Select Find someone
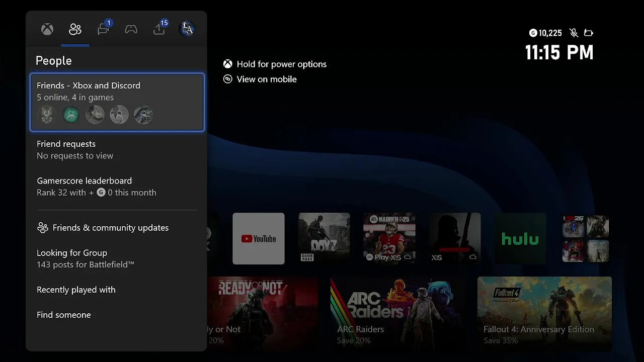 (x=117, y=315)
